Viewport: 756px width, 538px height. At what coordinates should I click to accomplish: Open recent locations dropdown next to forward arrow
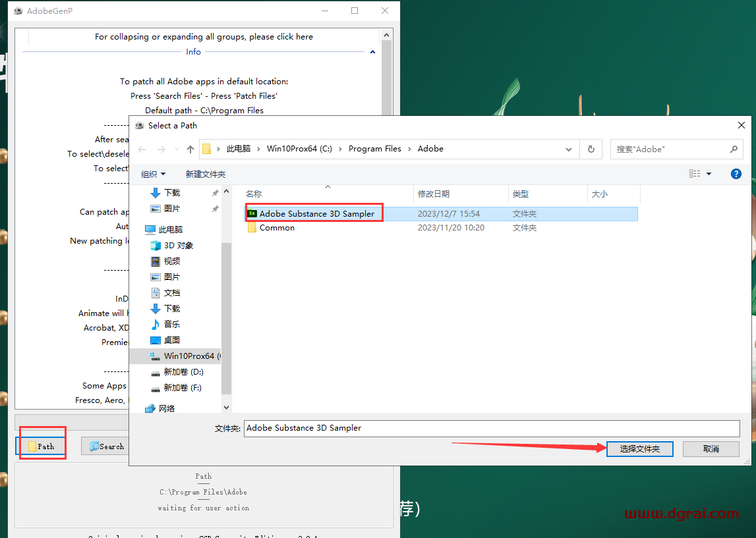pos(177,149)
